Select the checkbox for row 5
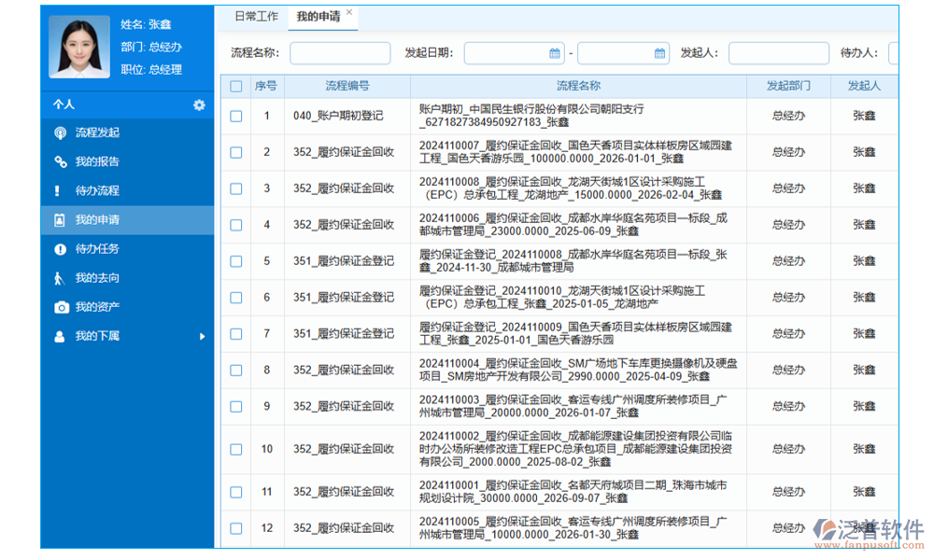Screen dimensions: 934x560 pyautogui.click(x=236, y=261)
